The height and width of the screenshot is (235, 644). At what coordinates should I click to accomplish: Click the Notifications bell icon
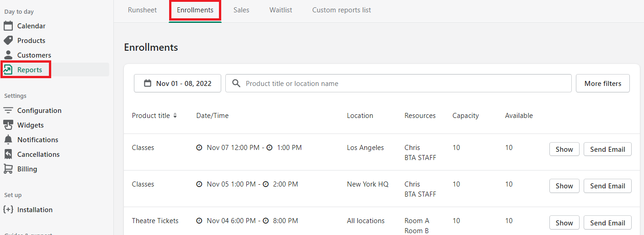pos(8,139)
